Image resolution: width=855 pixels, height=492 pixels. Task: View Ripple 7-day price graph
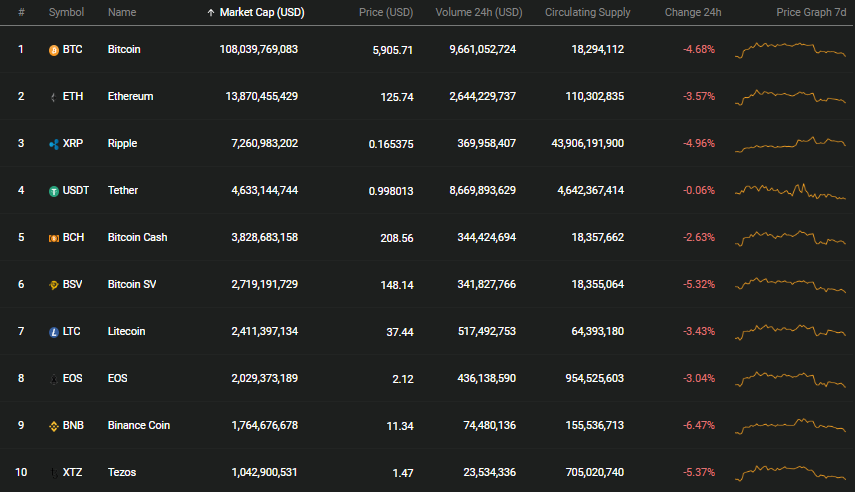(x=790, y=144)
